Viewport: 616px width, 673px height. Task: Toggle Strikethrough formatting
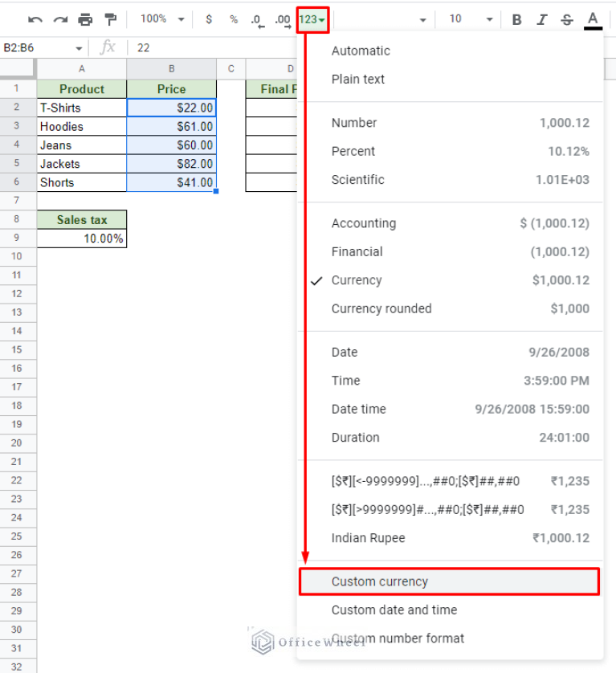567,19
